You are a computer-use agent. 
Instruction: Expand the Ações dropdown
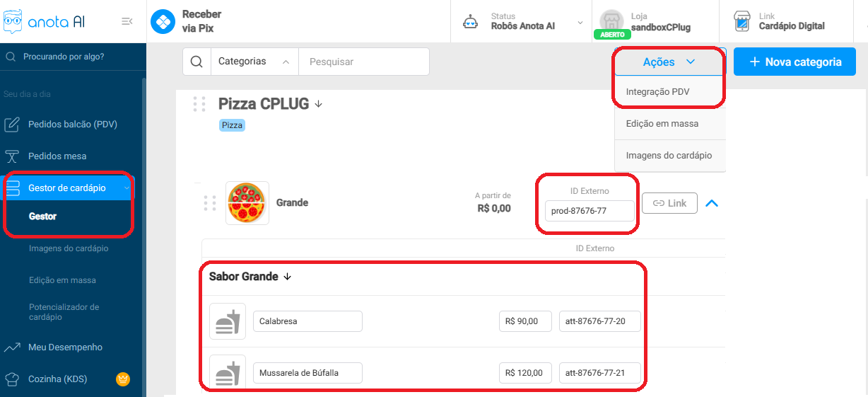click(x=669, y=62)
